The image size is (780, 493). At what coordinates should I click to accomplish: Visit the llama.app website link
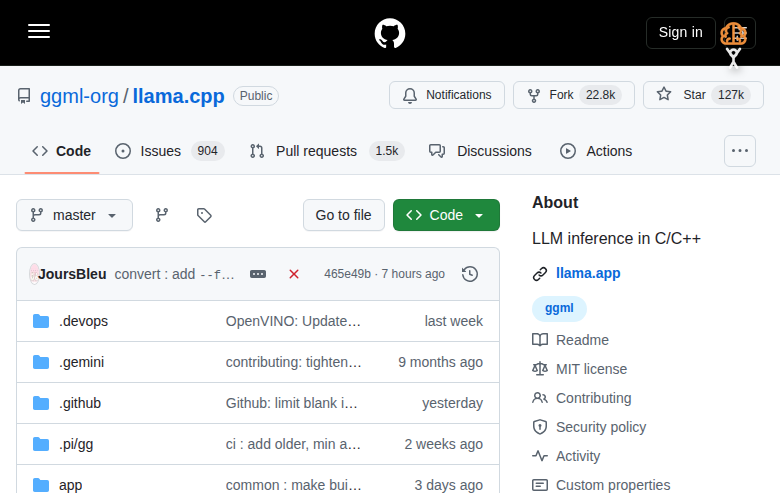click(588, 273)
